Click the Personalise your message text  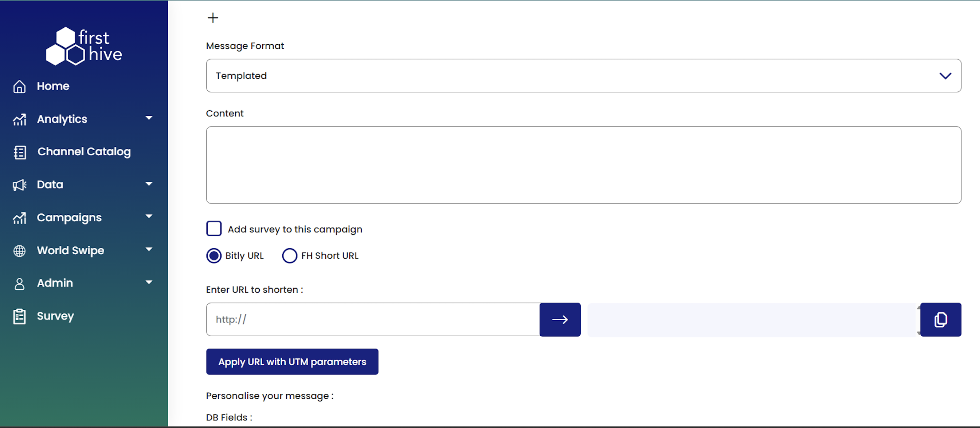click(270, 396)
